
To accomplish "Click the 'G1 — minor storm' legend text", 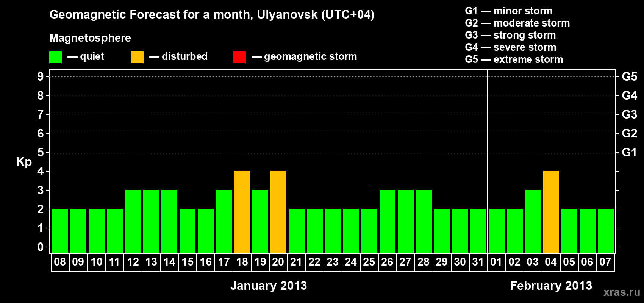I will pos(509,11).
